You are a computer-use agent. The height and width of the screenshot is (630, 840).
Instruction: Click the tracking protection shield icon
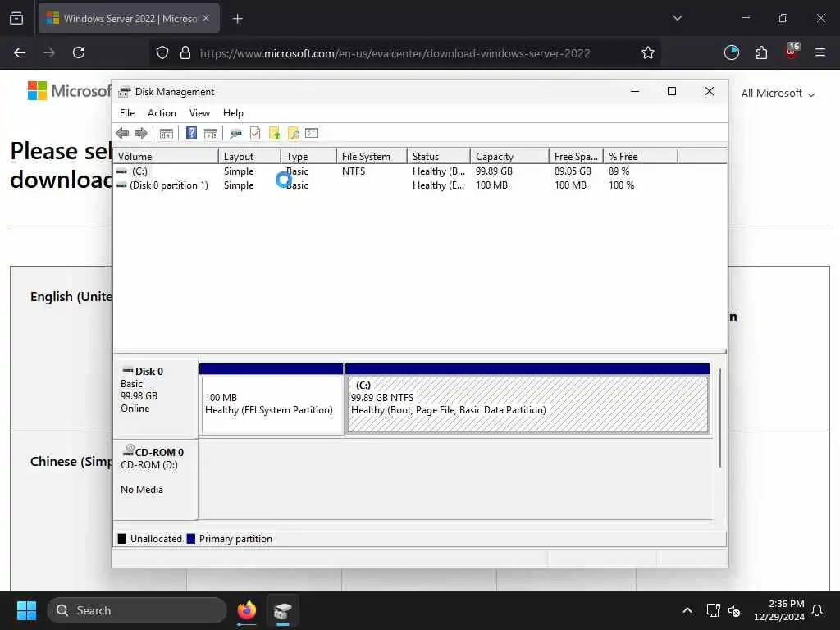(162, 52)
